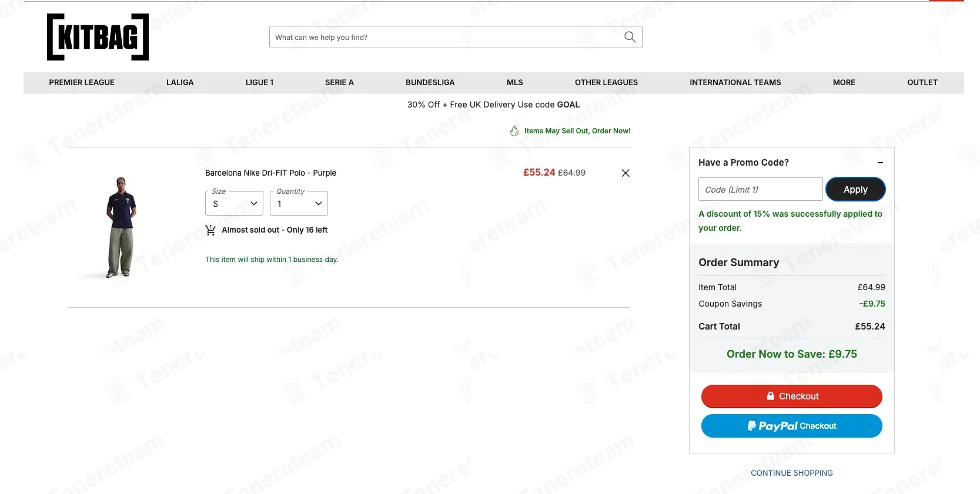Follow the Continue Shopping link
The image size is (980, 494).
point(791,473)
